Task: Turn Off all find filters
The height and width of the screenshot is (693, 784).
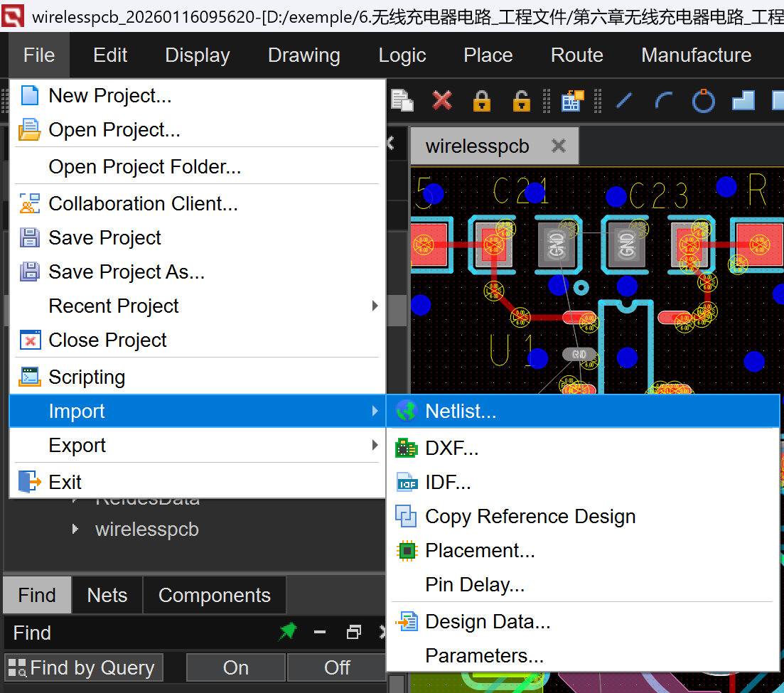Action: [x=337, y=667]
